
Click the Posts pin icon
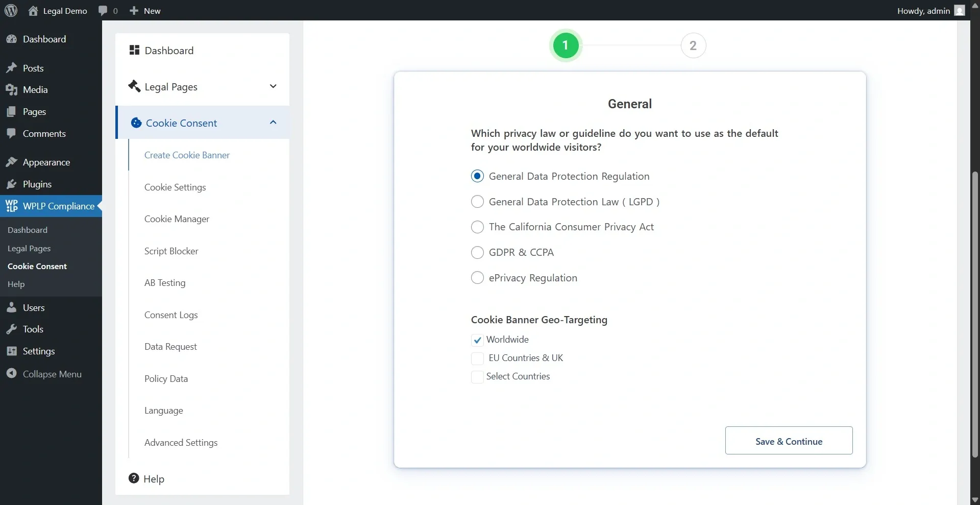12,68
